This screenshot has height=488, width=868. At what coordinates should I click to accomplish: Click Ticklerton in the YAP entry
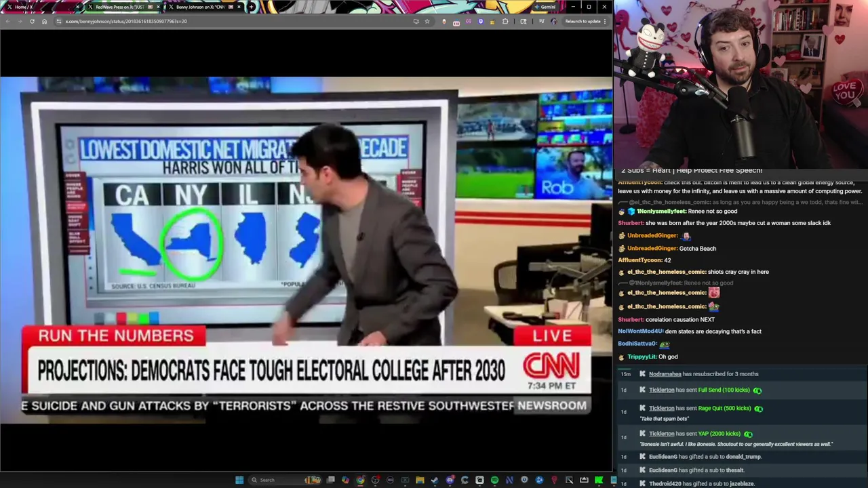(x=661, y=434)
